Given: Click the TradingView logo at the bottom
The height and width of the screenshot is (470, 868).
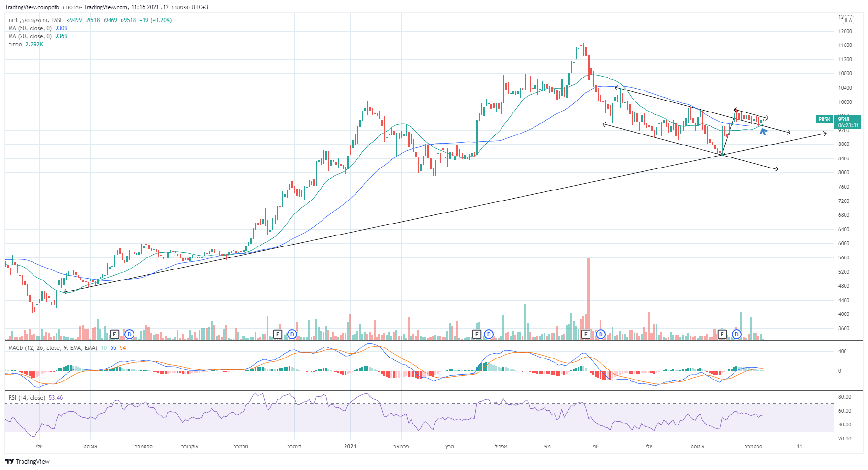Looking at the screenshot, I should tap(27, 461).
